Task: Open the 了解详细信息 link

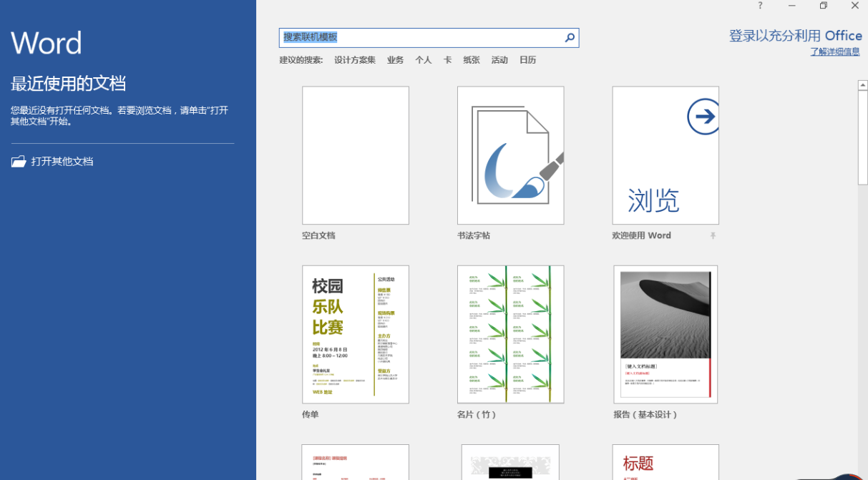Action: 834,52
